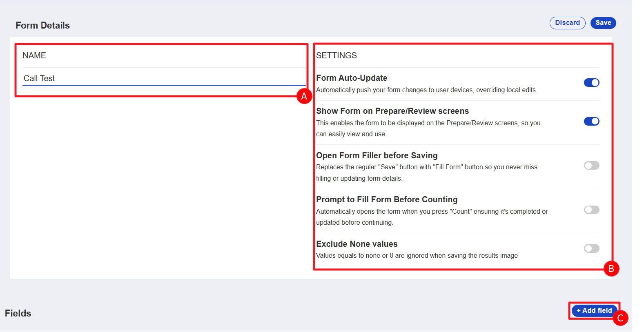This screenshot has width=644, height=332.
Task: Click the red circle A marker
Action: tap(304, 96)
